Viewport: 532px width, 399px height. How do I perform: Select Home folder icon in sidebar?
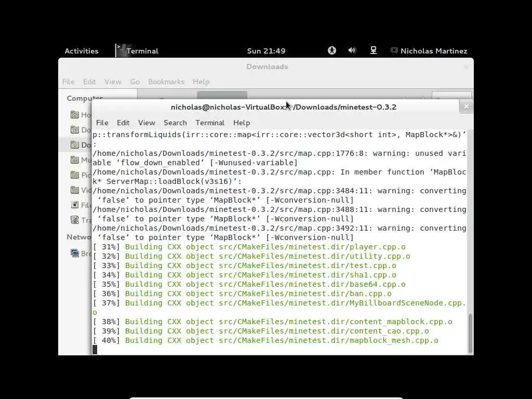tap(75, 115)
